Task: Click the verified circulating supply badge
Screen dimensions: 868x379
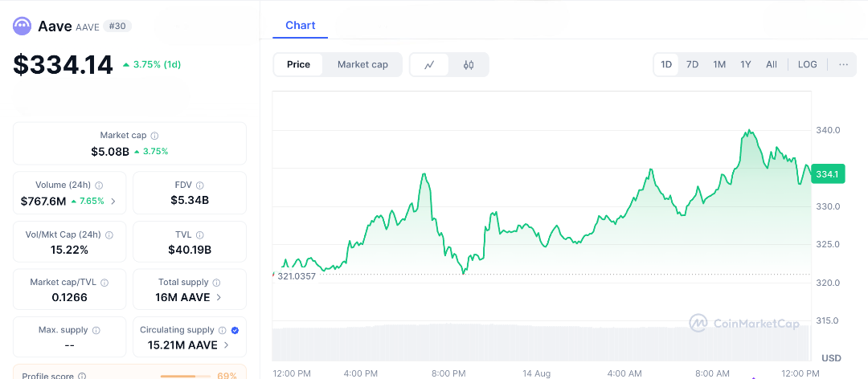Action: point(235,330)
